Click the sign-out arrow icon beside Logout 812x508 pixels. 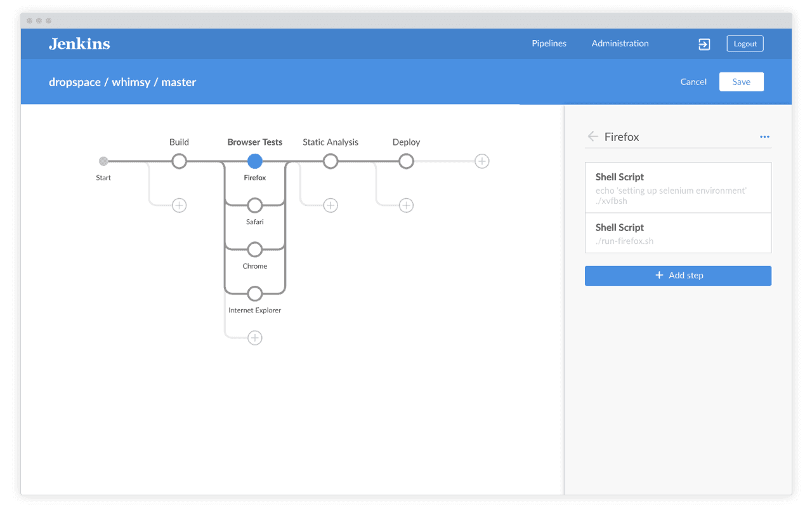704,44
